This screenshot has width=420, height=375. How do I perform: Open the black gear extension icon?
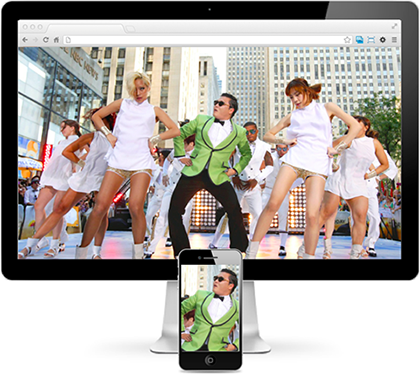pos(383,40)
